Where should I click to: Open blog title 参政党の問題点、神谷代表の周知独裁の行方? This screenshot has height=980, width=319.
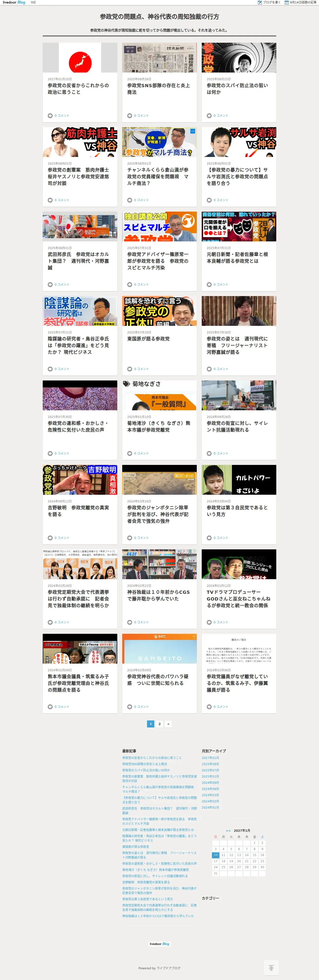pyautogui.click(x=159, y=17)
